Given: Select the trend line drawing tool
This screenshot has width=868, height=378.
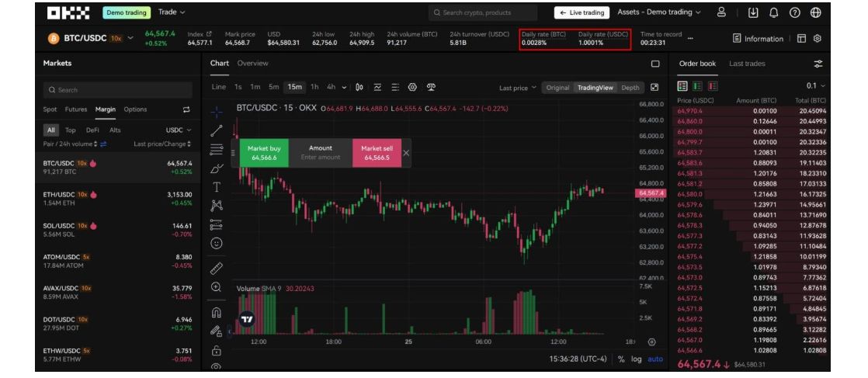Looking at the screenshot, I should 217,130.
